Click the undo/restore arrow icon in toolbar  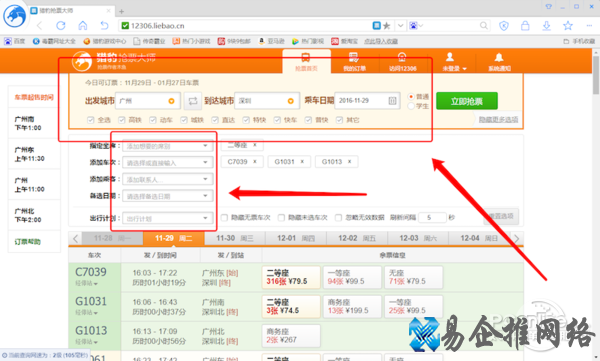(x=104, y=26)
